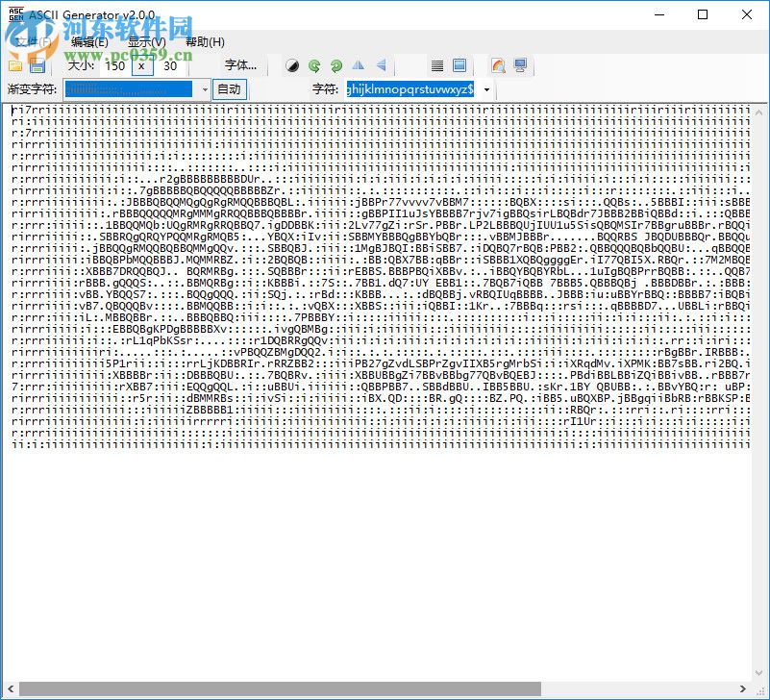Switch to image preview view icon
This screenshot has height=700, width=770.
(x=461, y=65)
